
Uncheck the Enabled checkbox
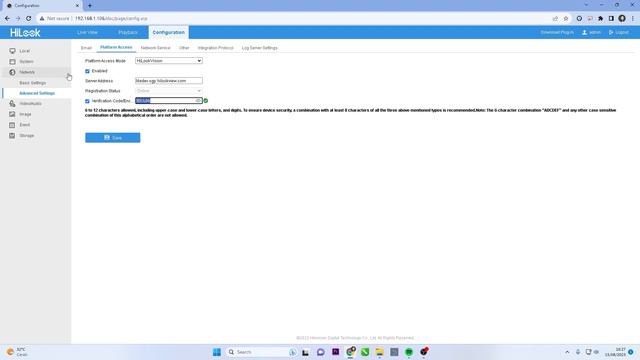point(87,71)
